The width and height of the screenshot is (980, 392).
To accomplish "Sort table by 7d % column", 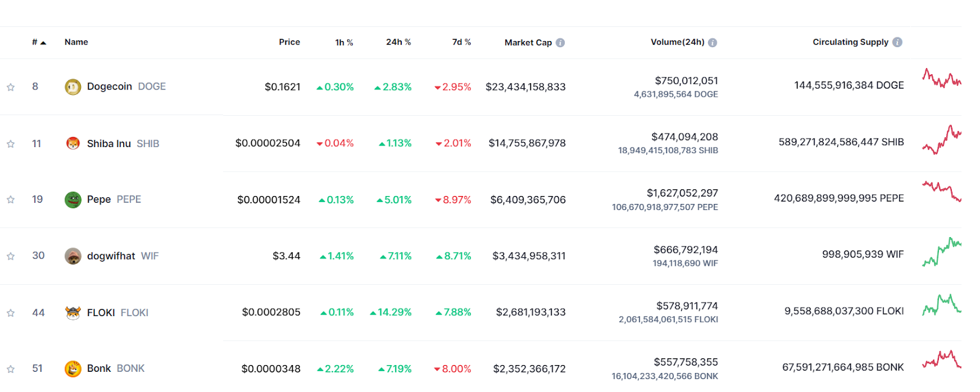I will pyautogui.click(x=461, y=42).
